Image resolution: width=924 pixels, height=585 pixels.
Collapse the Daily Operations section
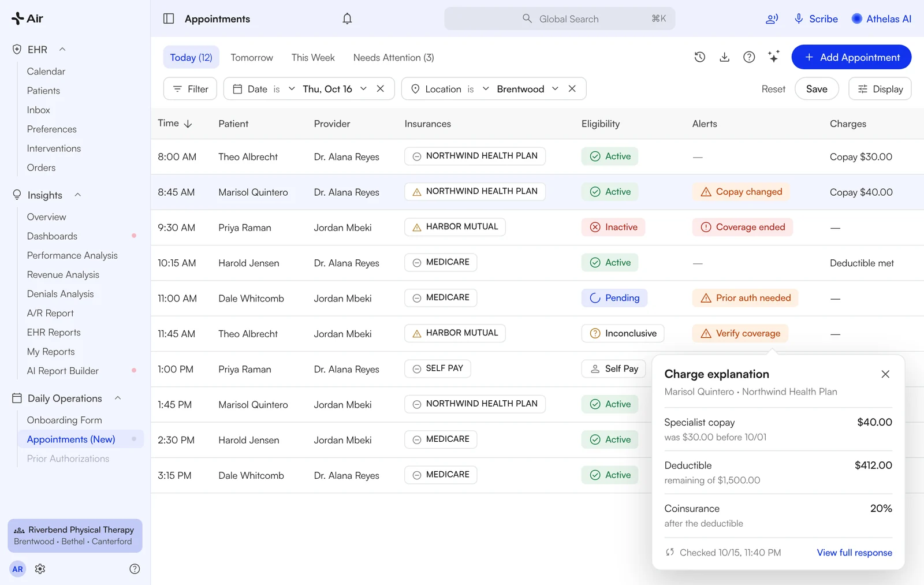(x=118, y=398)
